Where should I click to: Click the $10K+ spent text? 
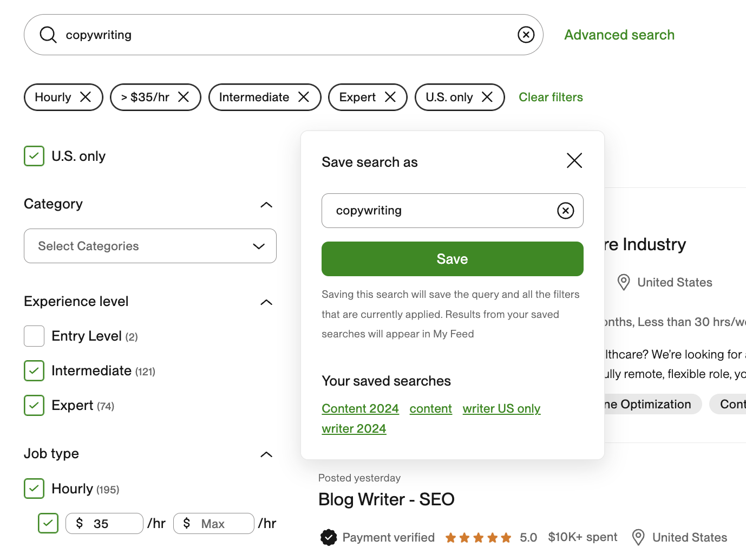pyautogui.click(x=583, y=537)
